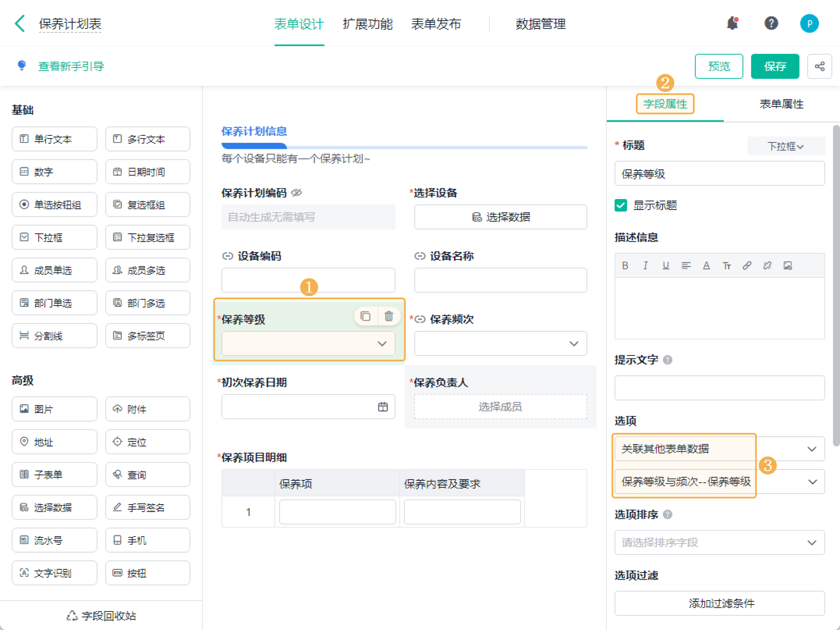This screenshot has height=630, width=840.
Task: Apply underline formatting in the description toolbar
Action: pos(666,265)
